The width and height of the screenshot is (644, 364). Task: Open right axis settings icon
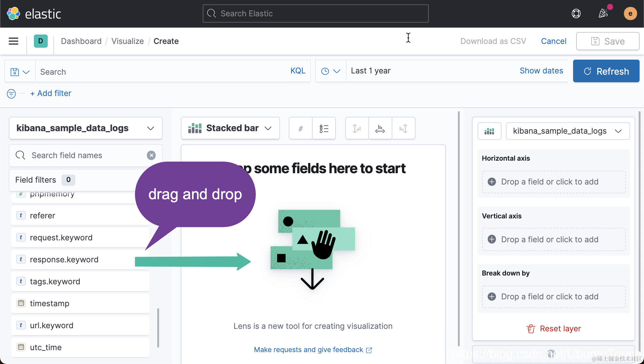(x=404, y=128)
